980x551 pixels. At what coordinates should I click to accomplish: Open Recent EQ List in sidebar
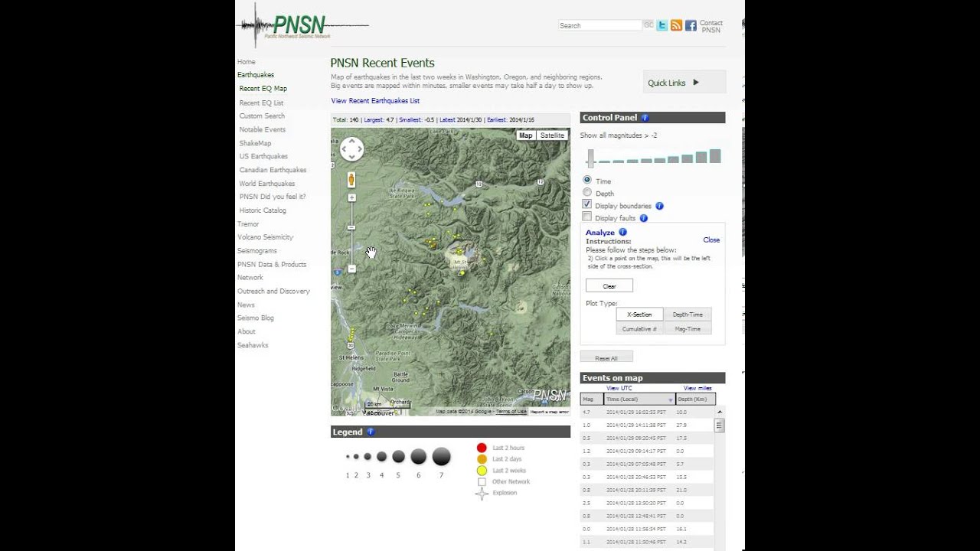262,103
